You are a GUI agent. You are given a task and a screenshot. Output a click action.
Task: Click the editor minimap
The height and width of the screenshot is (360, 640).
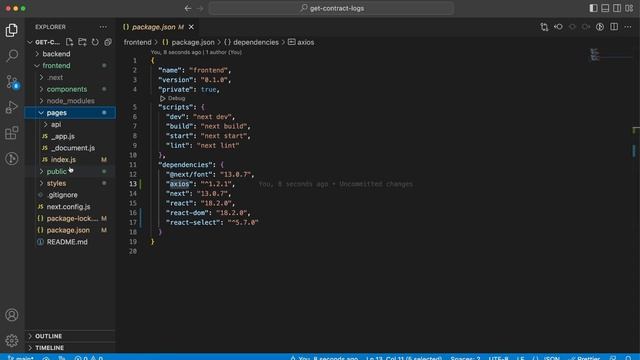tap(611, 55)
